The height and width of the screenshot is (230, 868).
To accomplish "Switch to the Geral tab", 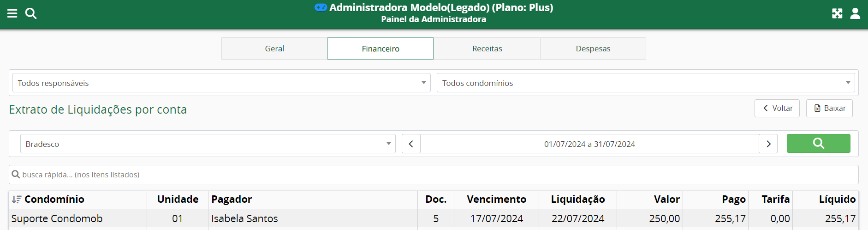I will click(274, 48).
